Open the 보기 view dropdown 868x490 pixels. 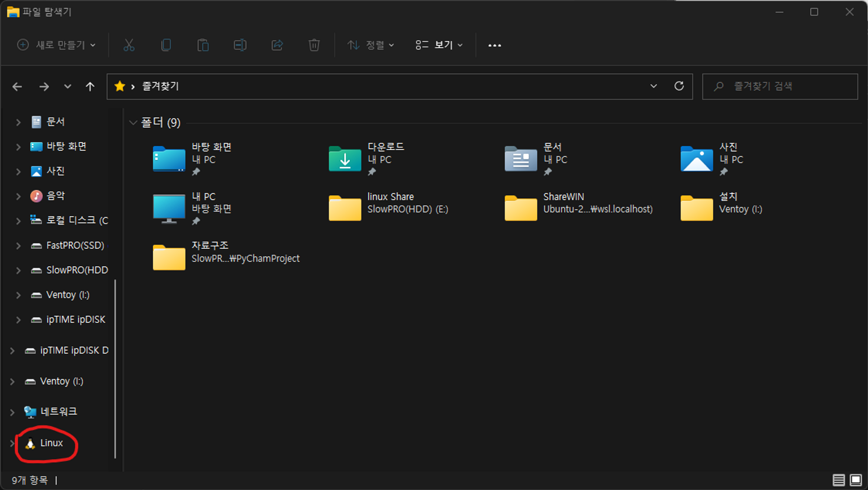click(439, 45)
